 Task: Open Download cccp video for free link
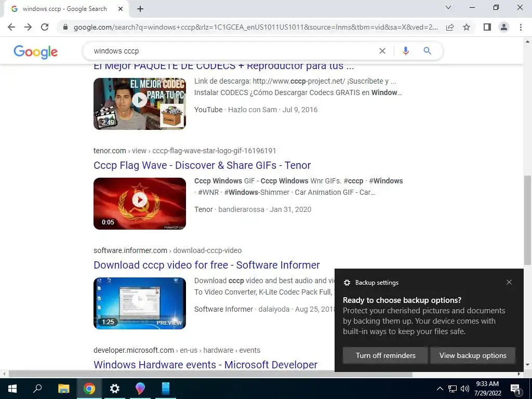[x=207, y=265]
